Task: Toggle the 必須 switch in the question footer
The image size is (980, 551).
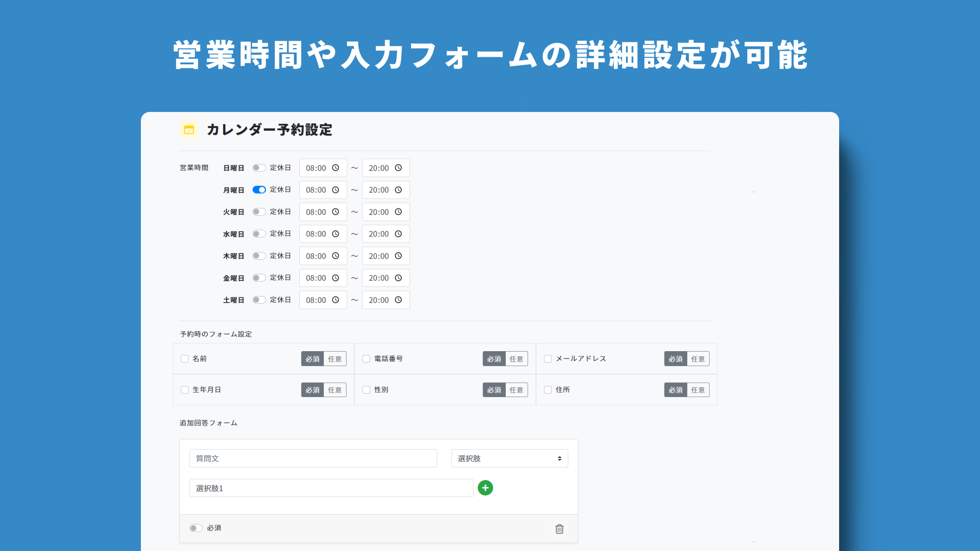Action: 196,528
